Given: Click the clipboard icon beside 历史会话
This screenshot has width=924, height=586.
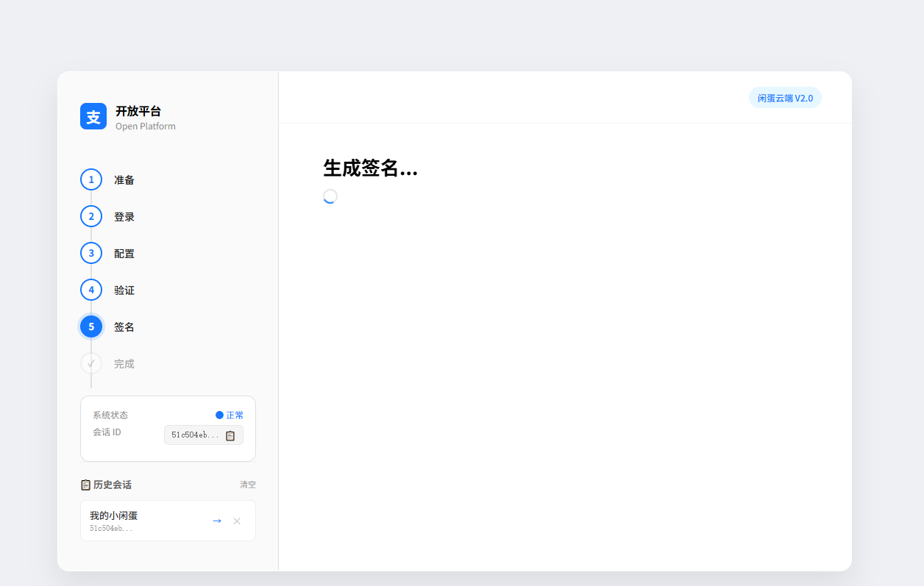Looking at the screenshot, I should [85, 485].
